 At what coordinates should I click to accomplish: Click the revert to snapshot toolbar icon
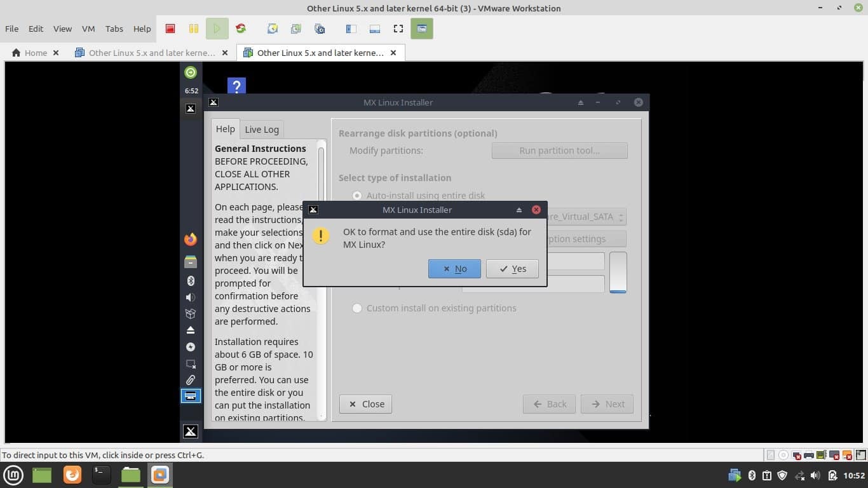pyautogui.click(x=296, y=29)
